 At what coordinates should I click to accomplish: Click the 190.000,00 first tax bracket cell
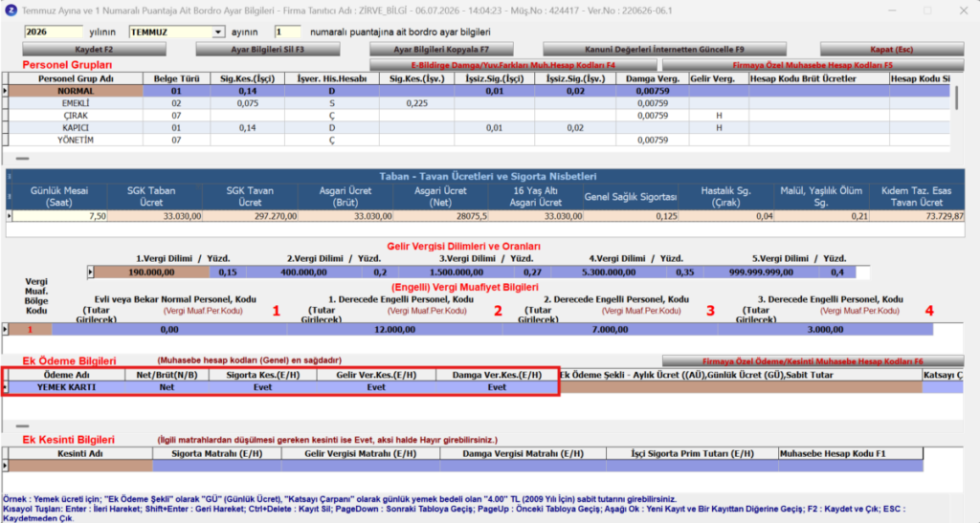(x=152, y=272)
